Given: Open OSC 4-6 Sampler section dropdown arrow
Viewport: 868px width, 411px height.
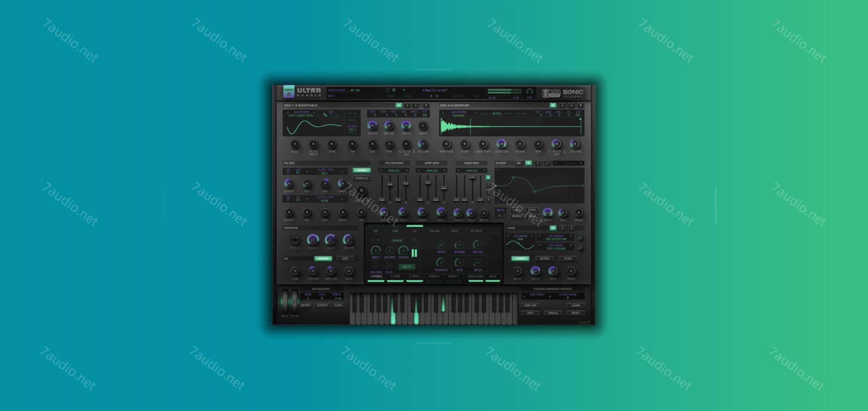Looking at the screenshot, I should click(x=580, y=105).
